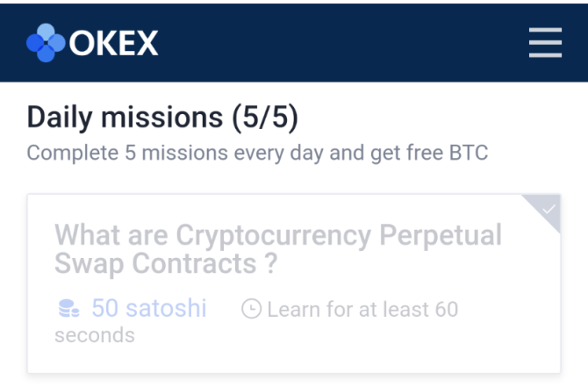Click the 'What are' text in mission title
588x387 pixels.
pyautogui.click(x=111, y=235)
